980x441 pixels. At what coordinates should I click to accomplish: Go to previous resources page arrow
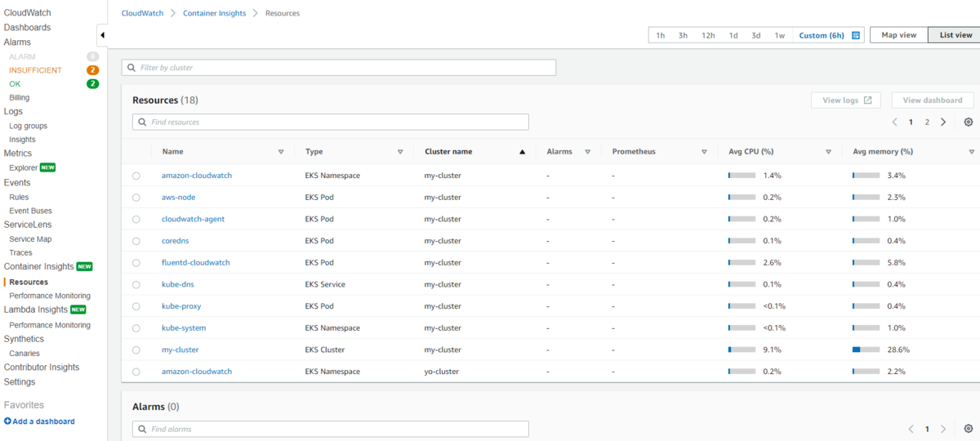click(x=895, y=122)
